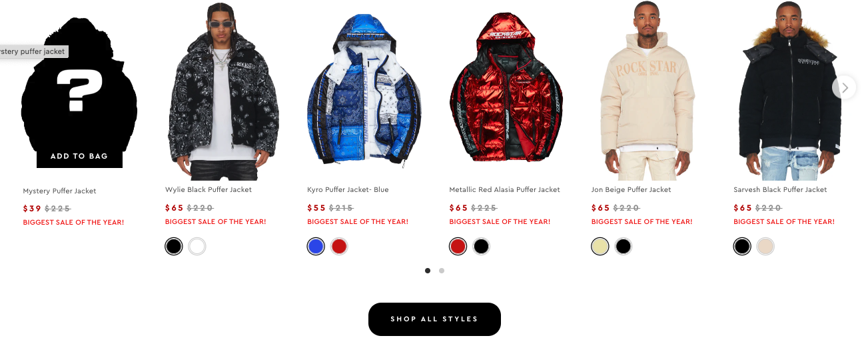This screenshot has height=342, width=868.
Task: Open Metallic Red Alasia Puffer Jacket link
Action: (x=504, y=189)
